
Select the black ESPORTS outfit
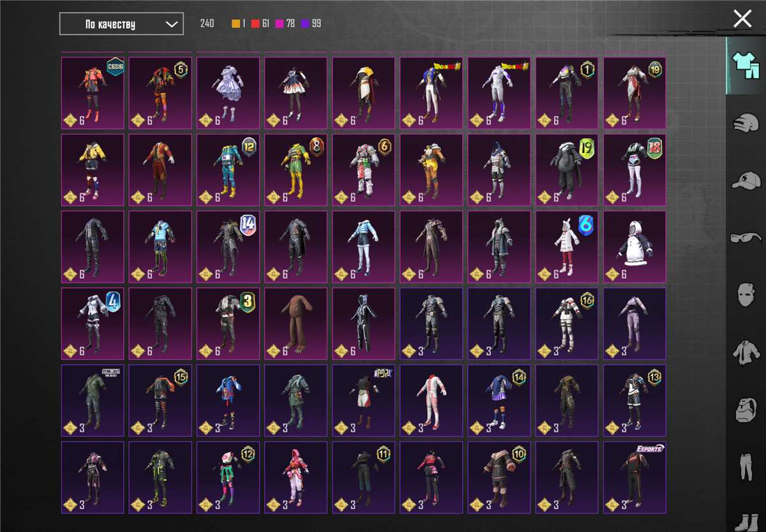(x=635, y=477)
